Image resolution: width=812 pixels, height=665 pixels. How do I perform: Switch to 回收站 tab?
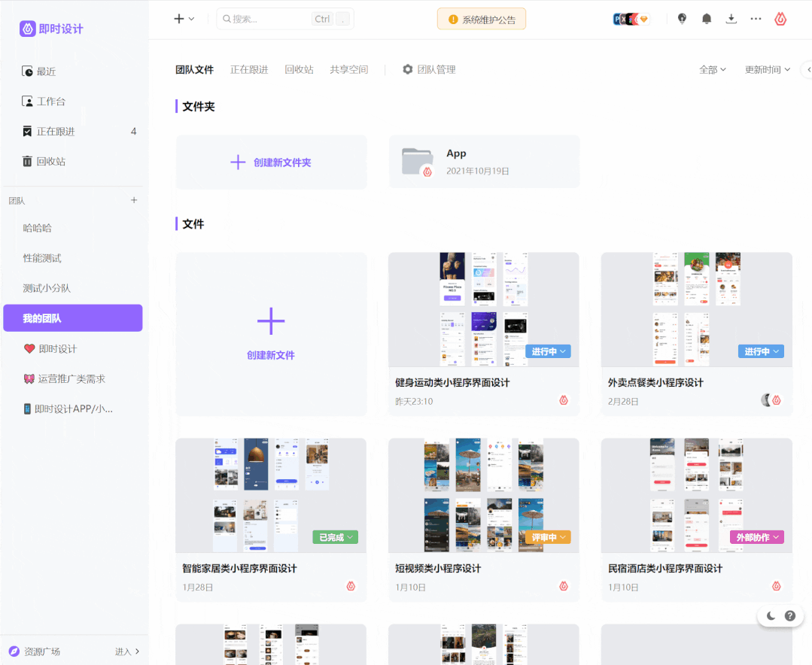pyautogui.click(x=300, y=69)
